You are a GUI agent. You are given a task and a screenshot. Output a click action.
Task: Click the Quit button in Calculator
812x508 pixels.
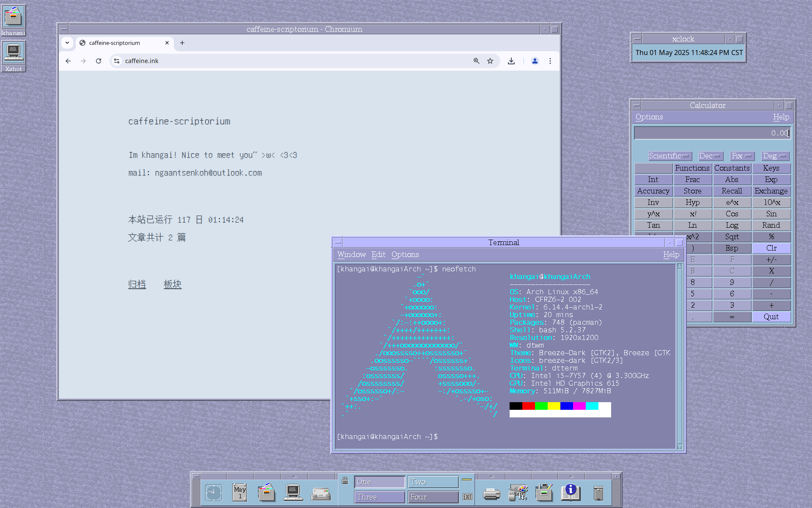click(771, 317)
